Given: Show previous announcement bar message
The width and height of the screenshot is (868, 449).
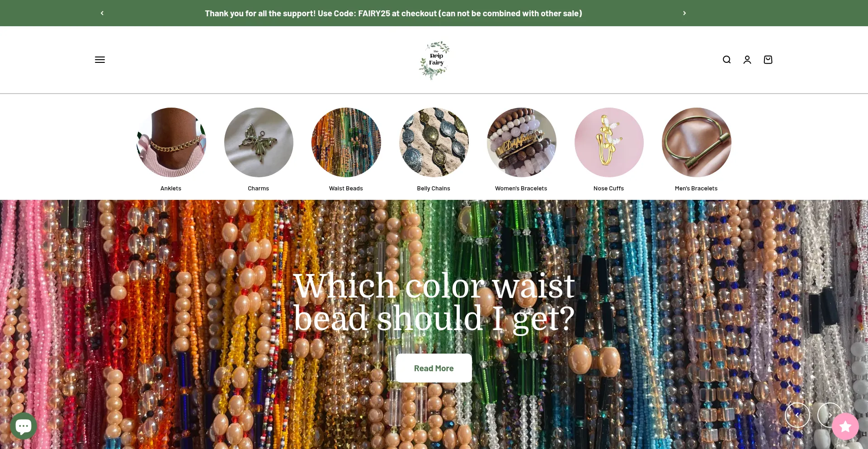Looking at the screenshot, I should (x=102, y=13).
